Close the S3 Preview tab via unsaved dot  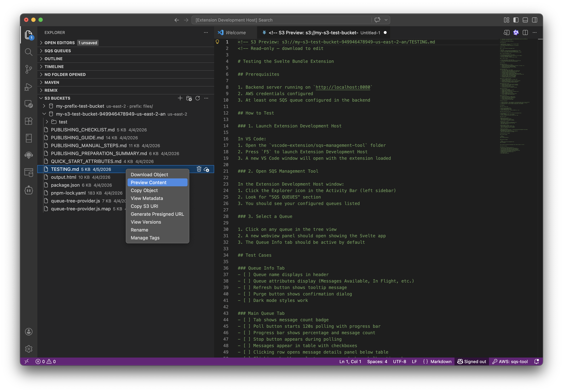[385, 33]
